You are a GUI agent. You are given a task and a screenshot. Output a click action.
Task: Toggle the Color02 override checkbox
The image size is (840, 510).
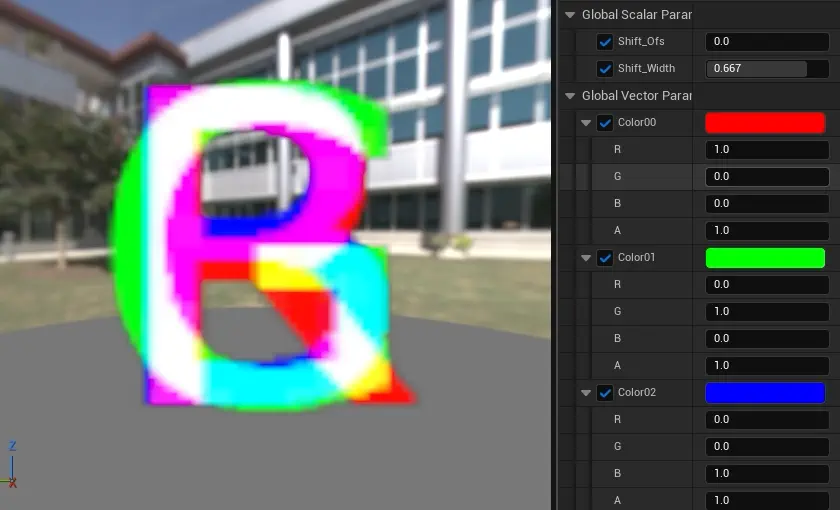pyautogui.click(x=605, y=393)
